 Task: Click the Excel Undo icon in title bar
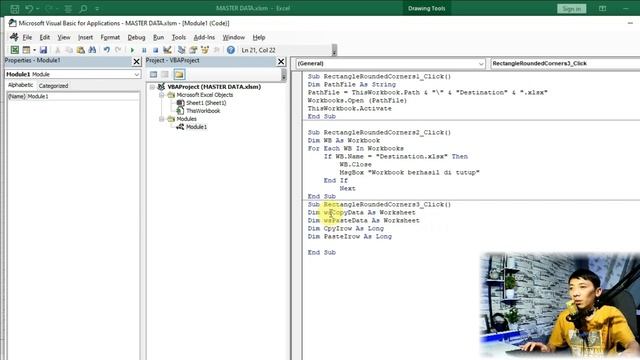pos(29,8)
